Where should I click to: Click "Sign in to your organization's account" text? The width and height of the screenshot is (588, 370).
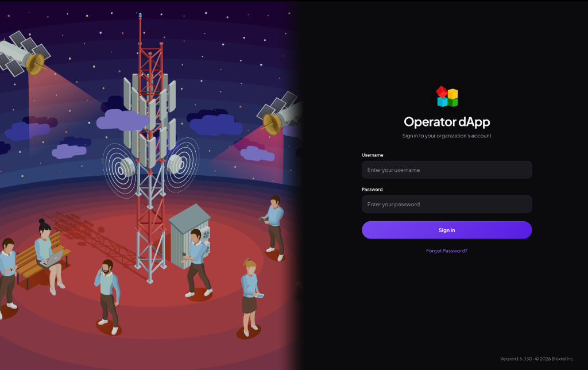pos(447,136)
